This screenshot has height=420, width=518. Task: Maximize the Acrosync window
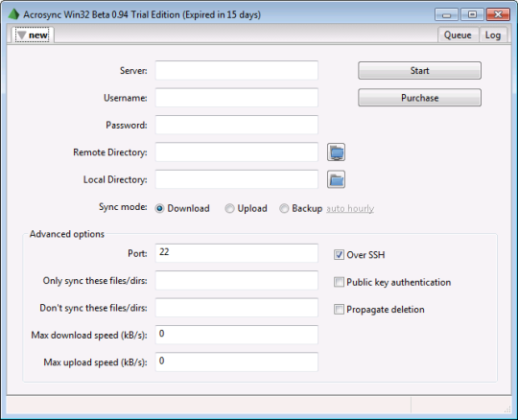[472, 14]
